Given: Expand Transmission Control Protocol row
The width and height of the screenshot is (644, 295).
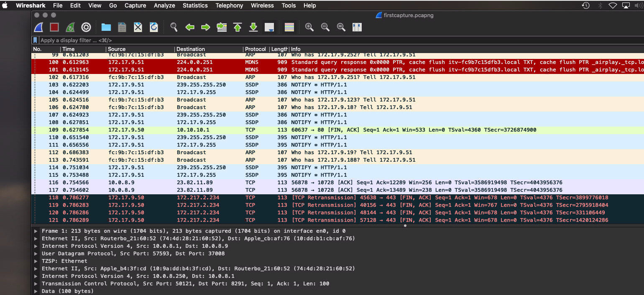Looking at the screenshot, I should click(36, 283).
